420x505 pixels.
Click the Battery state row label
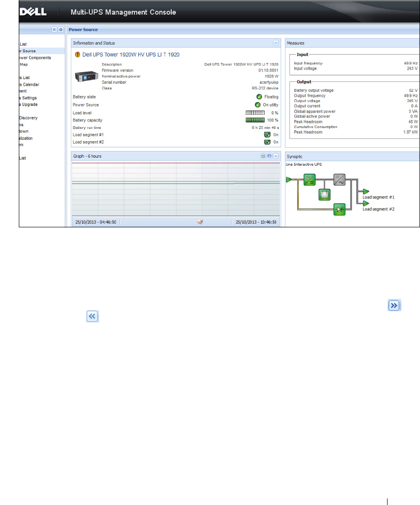pos(84,96)
